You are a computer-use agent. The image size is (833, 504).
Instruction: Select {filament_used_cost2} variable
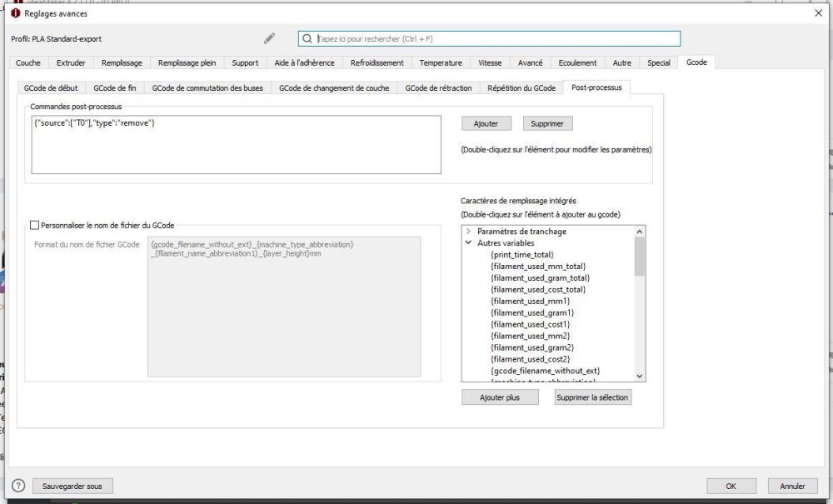pyautogui.click(x=530, y=359)
